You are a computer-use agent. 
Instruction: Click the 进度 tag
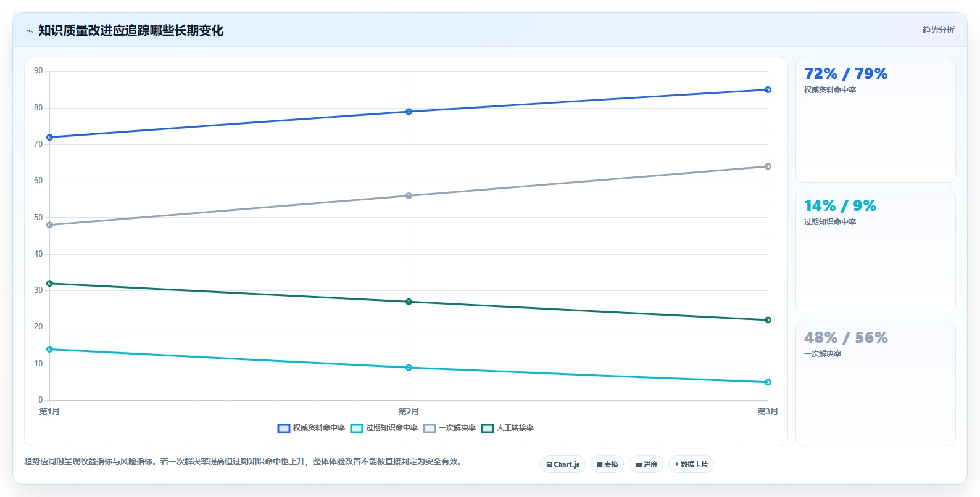coord(646,464)
